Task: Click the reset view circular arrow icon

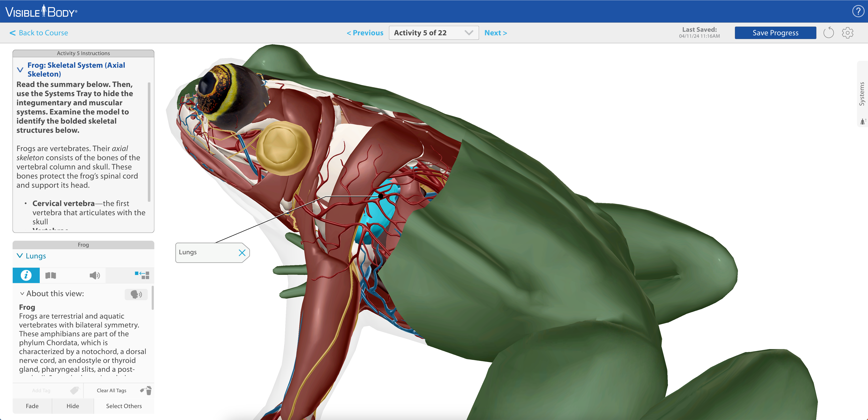Action: 828,33
